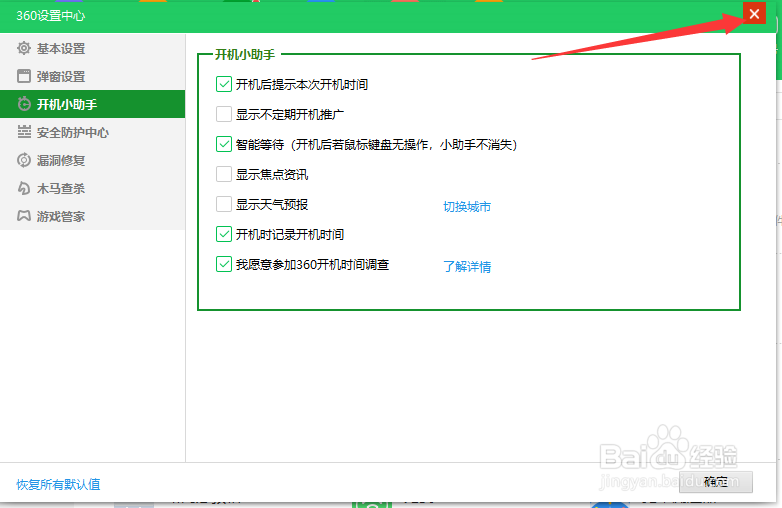The image size is (782, 508).
Task: Click the horse icon beside 木马查杀
Action: tap(23, 188)
